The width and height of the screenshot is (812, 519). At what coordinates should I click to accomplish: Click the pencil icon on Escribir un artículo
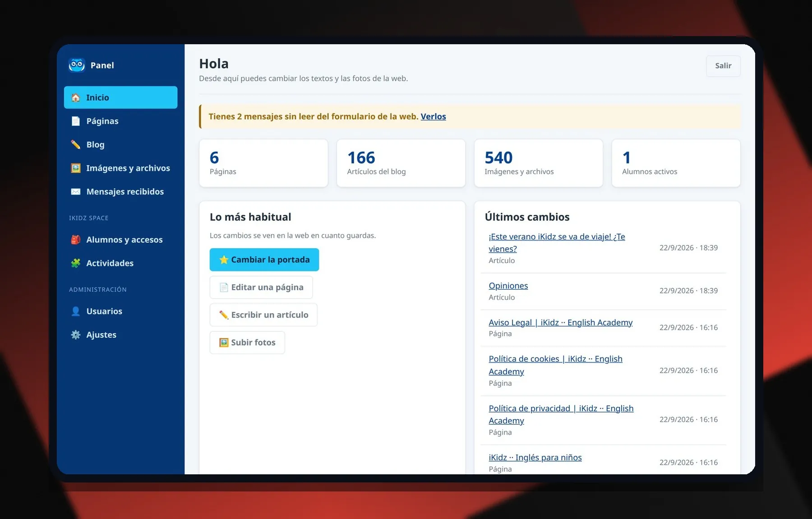(x=224, y=315)
